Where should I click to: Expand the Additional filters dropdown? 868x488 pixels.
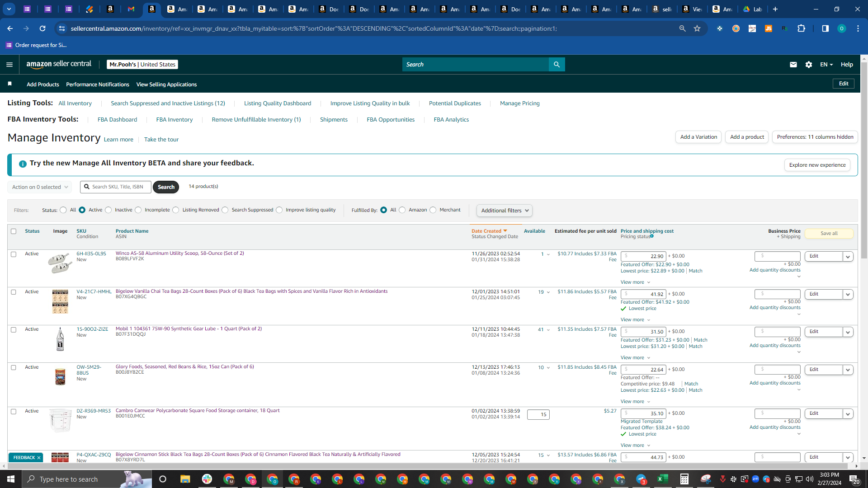pos(505,211)
